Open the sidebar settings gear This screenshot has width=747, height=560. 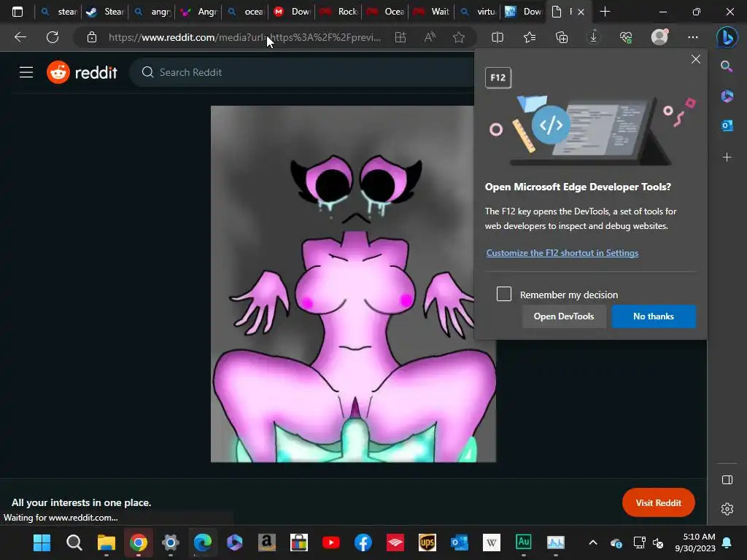click(x=727, y=509)
